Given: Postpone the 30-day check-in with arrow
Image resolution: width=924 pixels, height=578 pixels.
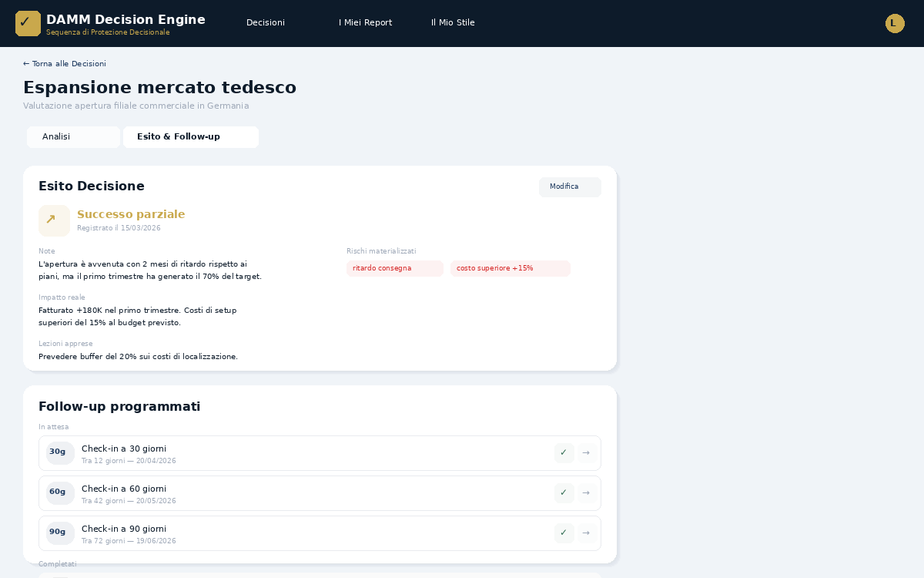Looking at the screenshot, I should (587, 453).
